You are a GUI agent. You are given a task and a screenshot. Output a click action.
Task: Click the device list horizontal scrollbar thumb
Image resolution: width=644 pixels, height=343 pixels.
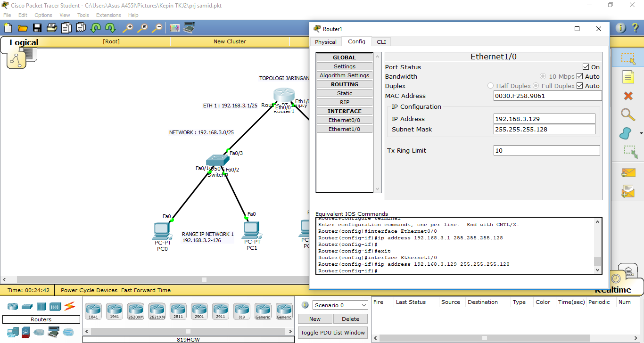tap(188, 331)
